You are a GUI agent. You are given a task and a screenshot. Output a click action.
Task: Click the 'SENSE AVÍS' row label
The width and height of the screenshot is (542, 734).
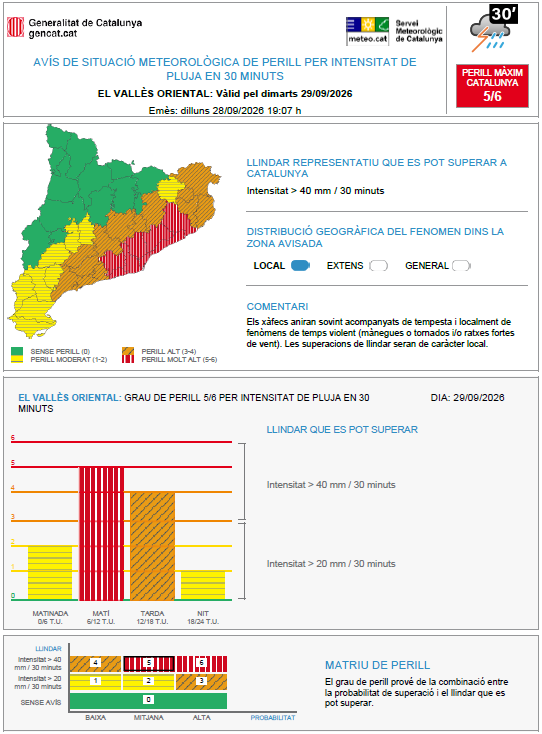point(41,702)
